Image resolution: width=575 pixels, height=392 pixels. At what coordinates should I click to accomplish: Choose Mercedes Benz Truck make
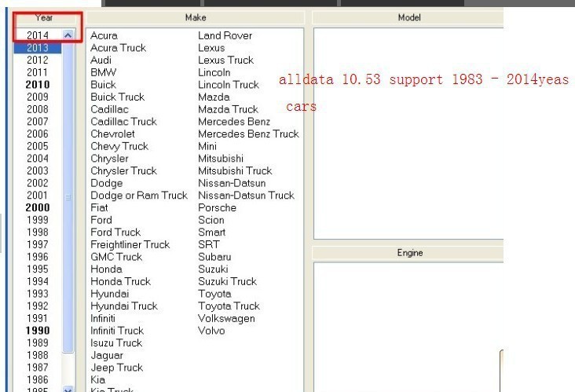click(248, 134)
